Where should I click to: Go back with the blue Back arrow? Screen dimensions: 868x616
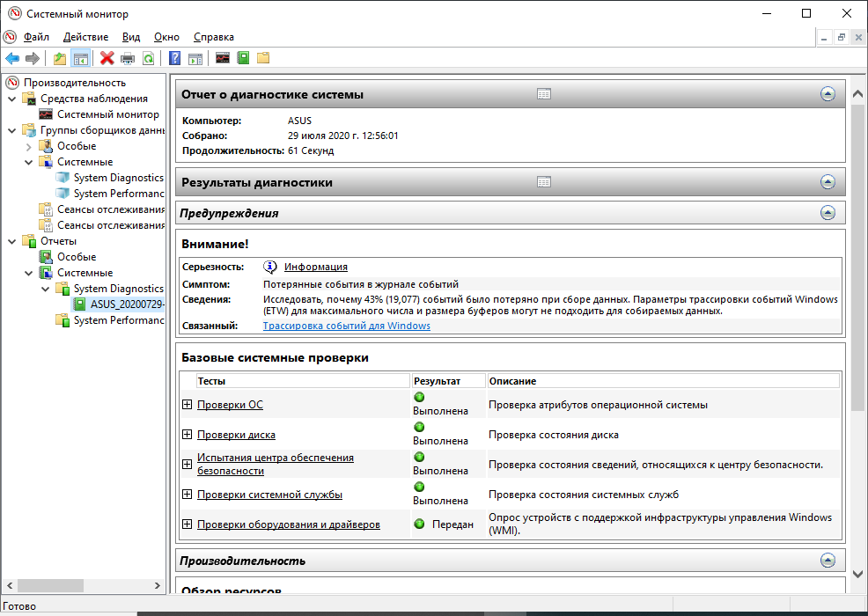click(12, 58)
